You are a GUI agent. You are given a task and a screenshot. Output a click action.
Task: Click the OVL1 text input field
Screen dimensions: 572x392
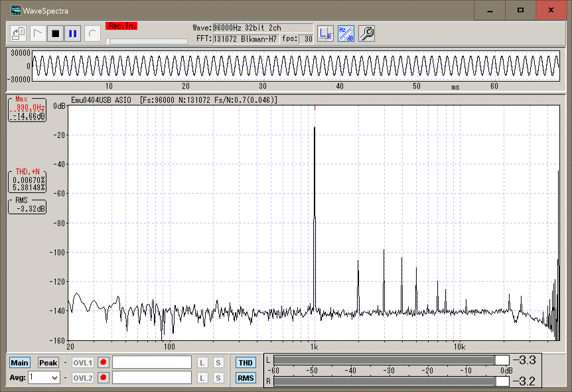pos(152,362)
